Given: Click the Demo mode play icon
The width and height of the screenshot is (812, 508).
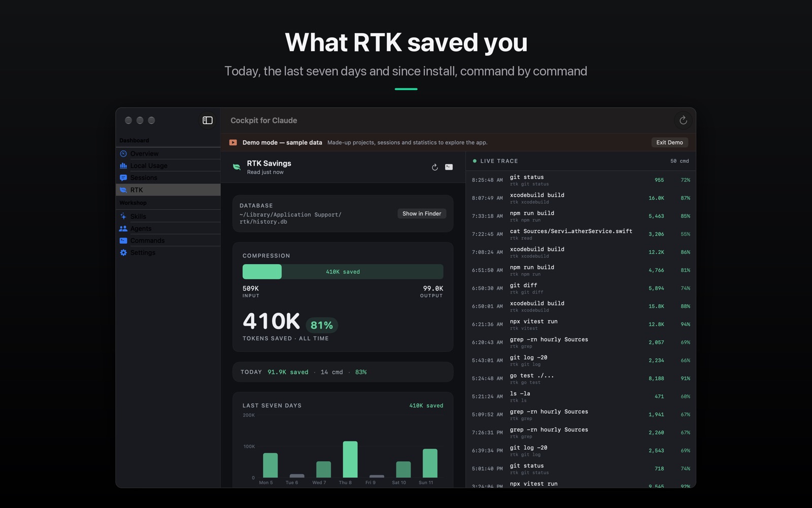Looking at the screenshot, I should tap(233, 143).
